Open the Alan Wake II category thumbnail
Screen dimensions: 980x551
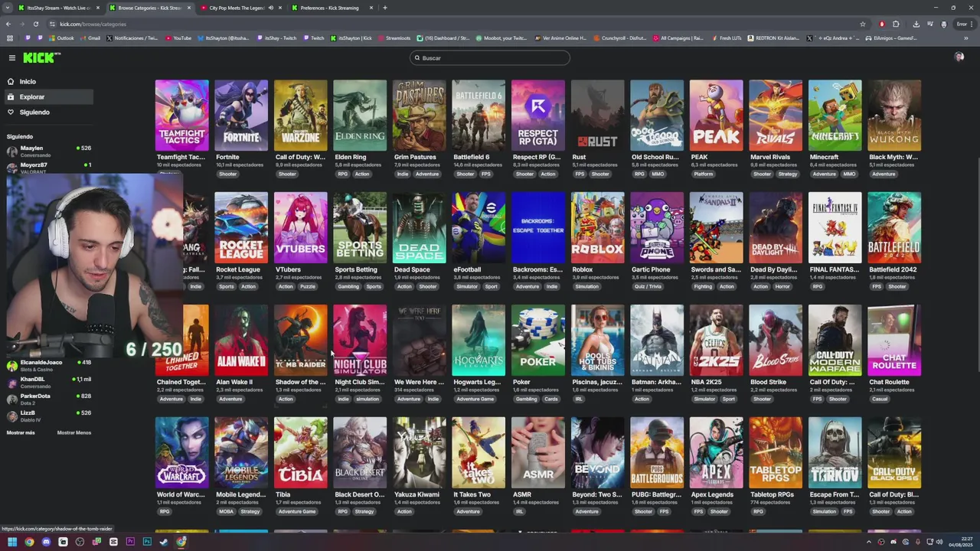pyautogui.click(x=241, y=340)
